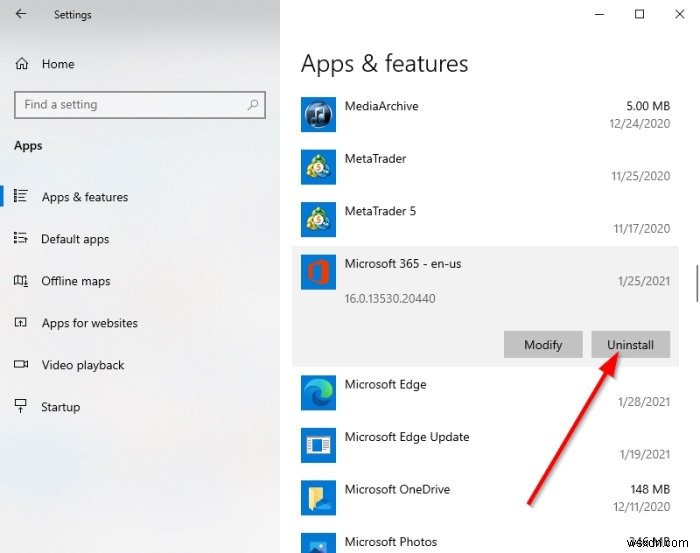This screenshot has width=700, height=553.
Task: Click the Microsoft Edge Update icon
Action: coord(318,445)
